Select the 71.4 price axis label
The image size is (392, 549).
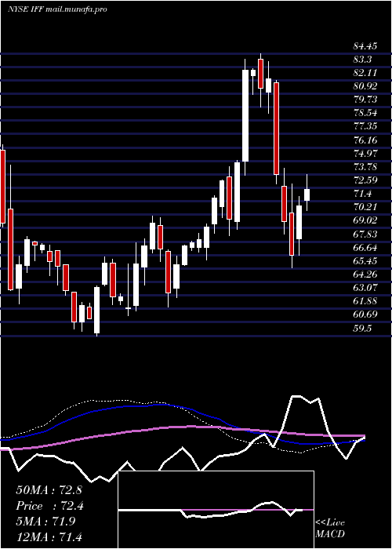(x=362, y=194)
